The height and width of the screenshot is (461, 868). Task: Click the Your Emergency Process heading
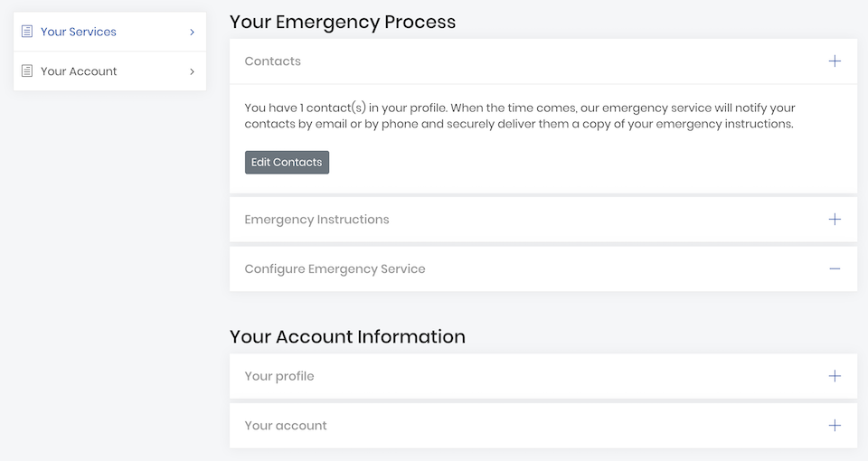[343, 21]
